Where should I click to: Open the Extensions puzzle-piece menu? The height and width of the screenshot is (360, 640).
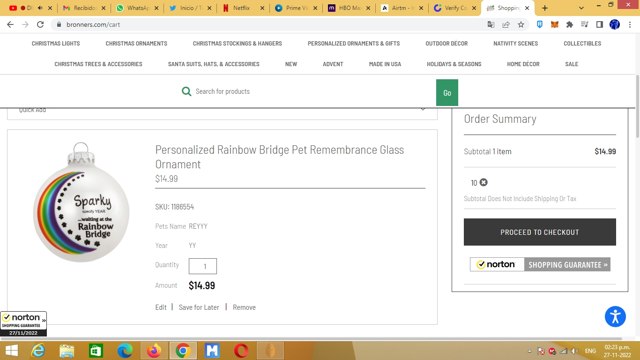coord(569,24)
